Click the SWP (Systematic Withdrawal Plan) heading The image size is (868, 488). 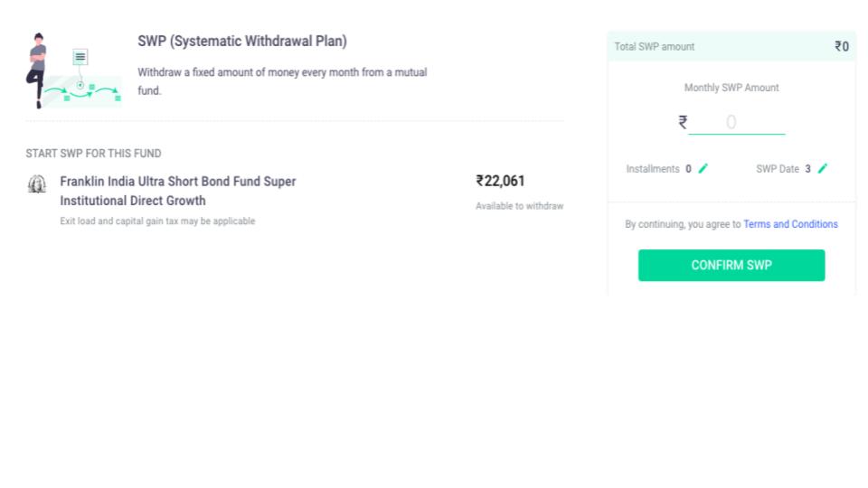pyautogui.click(x=242, y=42)
